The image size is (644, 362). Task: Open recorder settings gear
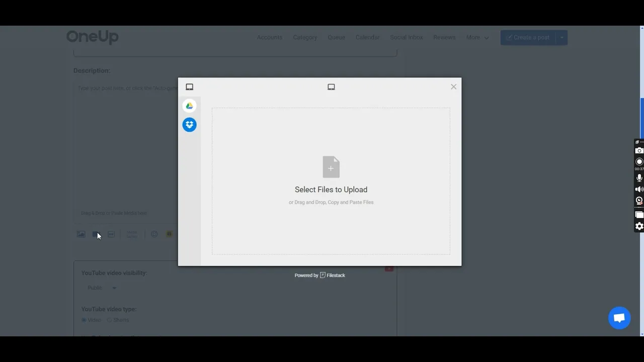coord(639,226)
